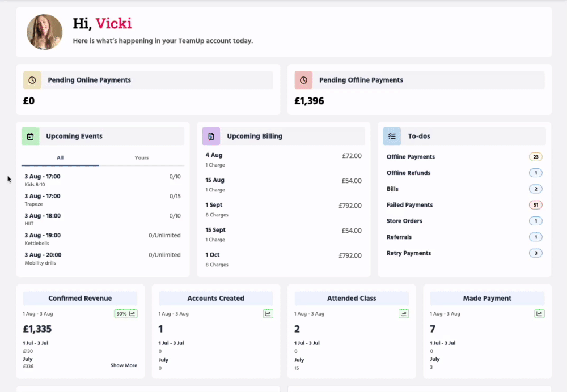567x392 pixels.
Task: Open Offline Payments to-do item
Action: (411, 157)
